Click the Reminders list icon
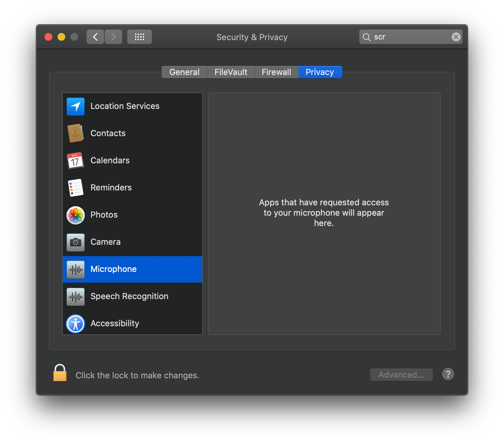 click(75, 188)
